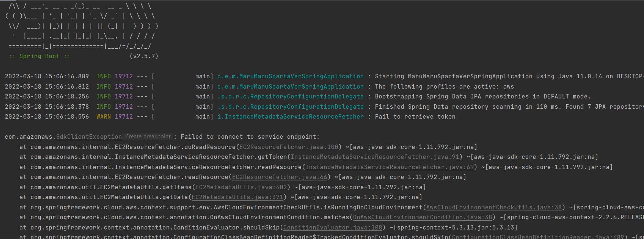Click logger name on the 15:06:18.256 line
The height and width of the screenshot is (239, 644).
point(291,97)
